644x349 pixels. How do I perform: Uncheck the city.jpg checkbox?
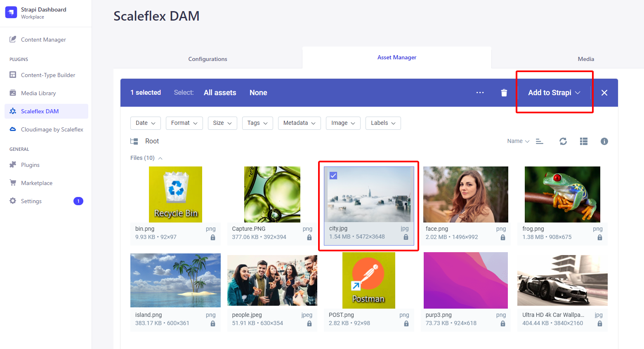333,176
